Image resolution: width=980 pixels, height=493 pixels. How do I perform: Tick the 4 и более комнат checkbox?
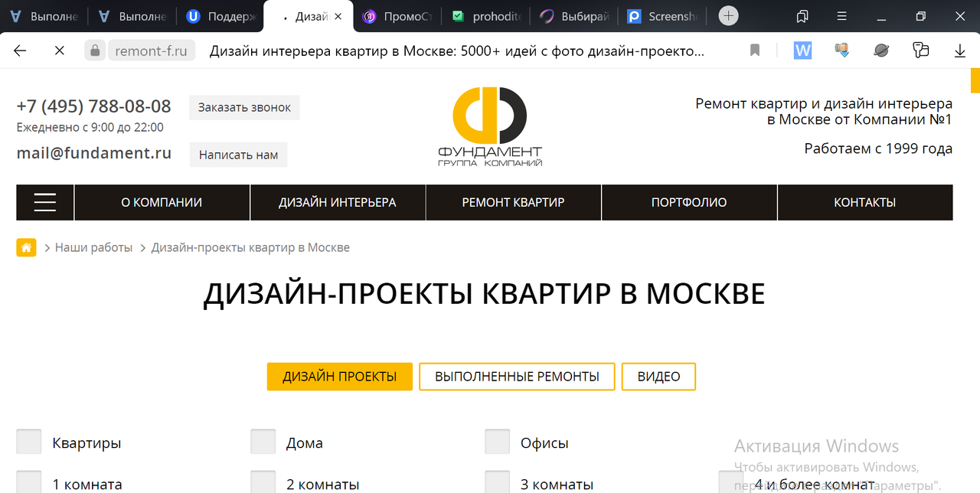pyautogui.click(x=731, y=482)
